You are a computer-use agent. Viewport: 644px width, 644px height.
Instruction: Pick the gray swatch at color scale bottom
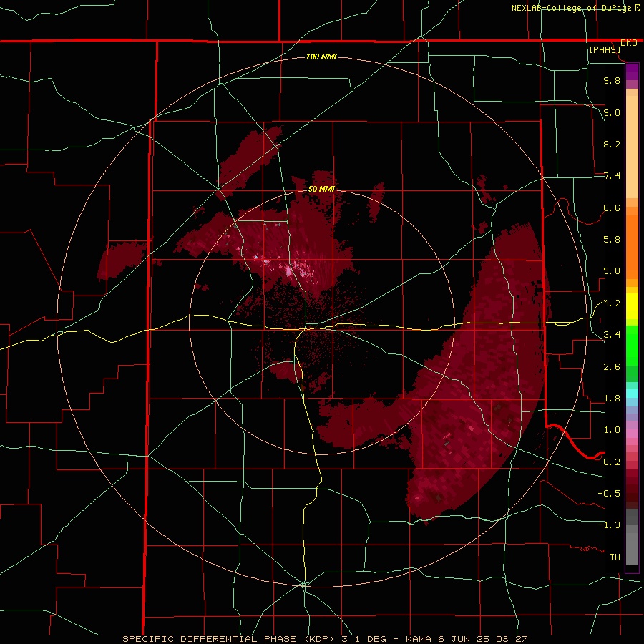pyautogui.click(x=632, y=548)
